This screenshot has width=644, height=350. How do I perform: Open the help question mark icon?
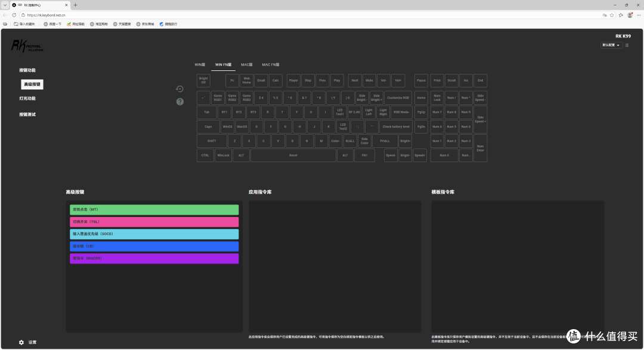(180, 101)
